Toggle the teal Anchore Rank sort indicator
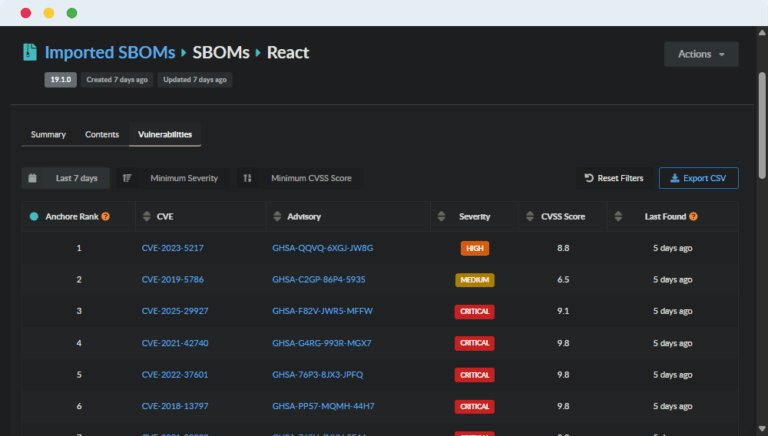The width and height of the screenshot is (768, 436). point(34,216)
